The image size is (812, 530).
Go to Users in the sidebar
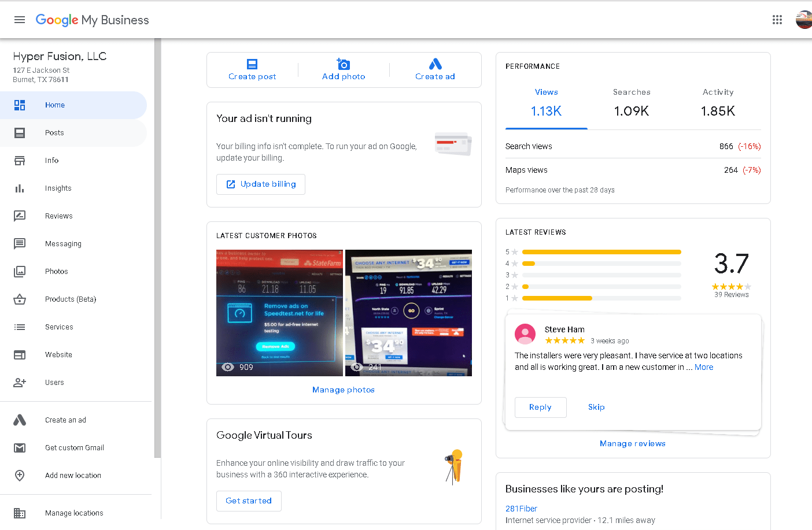[73, 383]
